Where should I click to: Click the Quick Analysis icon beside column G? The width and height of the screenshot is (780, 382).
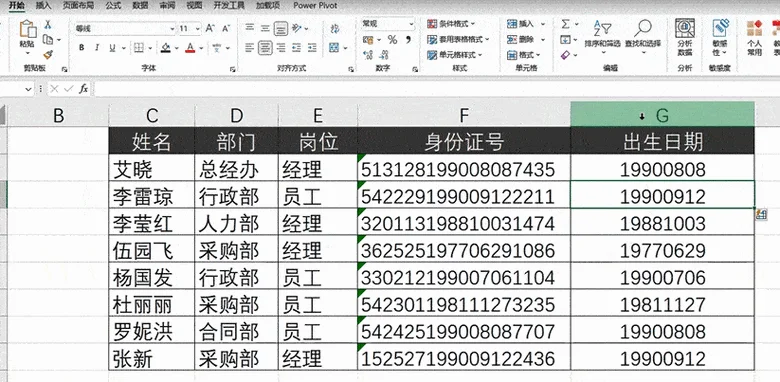pos(761,214)
